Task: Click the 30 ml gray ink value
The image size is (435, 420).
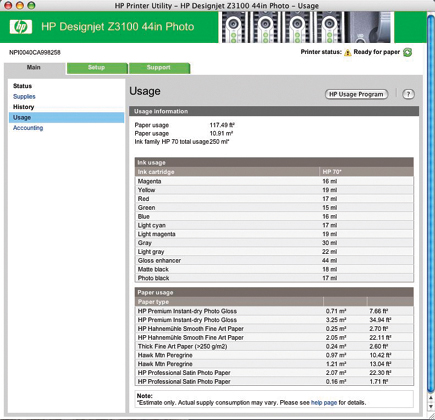Action: pos(330,243)
